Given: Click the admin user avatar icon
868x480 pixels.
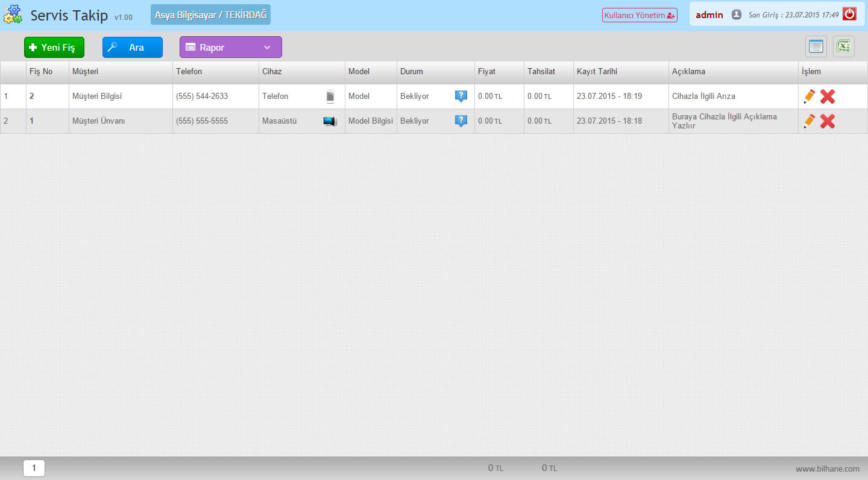Looking at the screenshot, I should tap(736, 14).
